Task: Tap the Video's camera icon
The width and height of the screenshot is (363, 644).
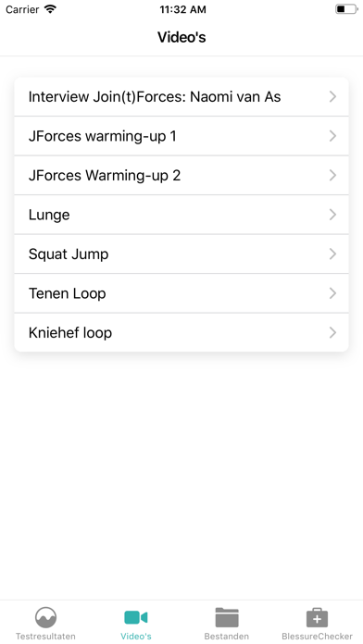Action: (x=136, y=617)
